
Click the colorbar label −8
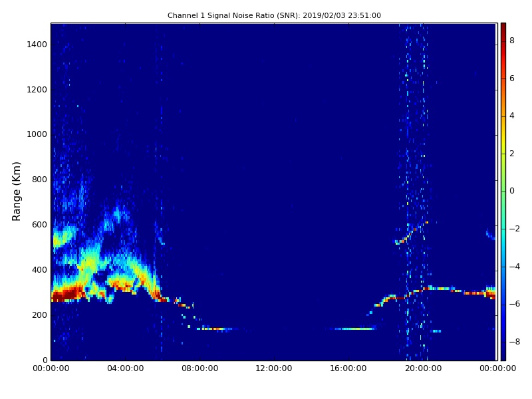[515, 342]
